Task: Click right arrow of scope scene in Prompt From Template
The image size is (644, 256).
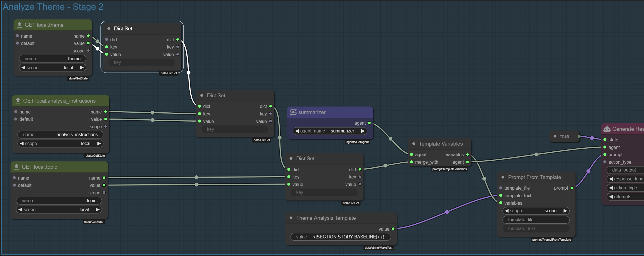Action: click(x=565, y=211)
